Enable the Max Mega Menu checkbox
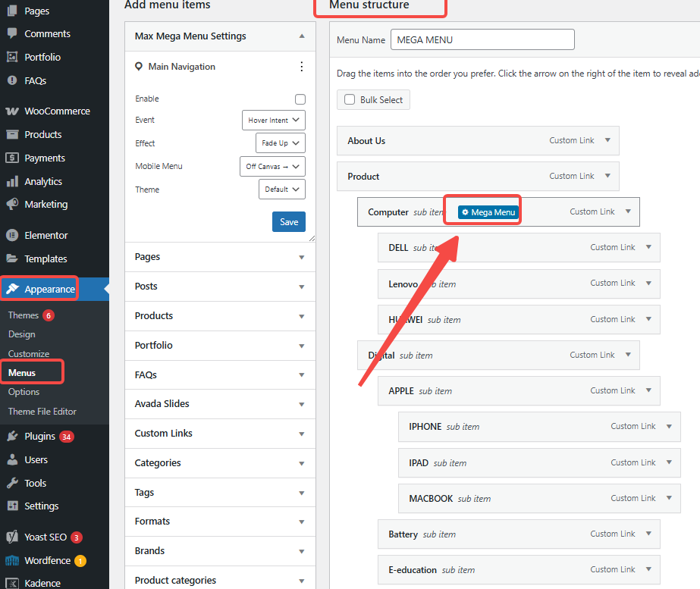 (300, 99)
